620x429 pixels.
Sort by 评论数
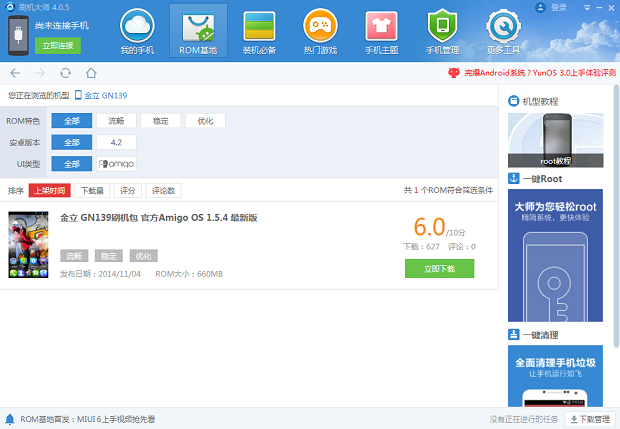[x=163, y=191]
